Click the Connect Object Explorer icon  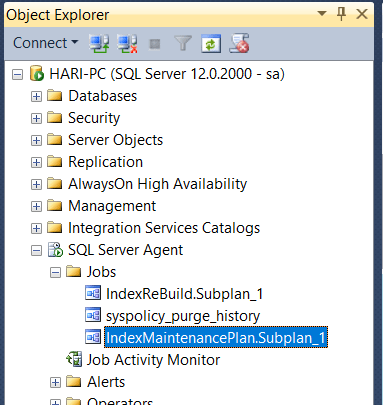coord(99,43)
